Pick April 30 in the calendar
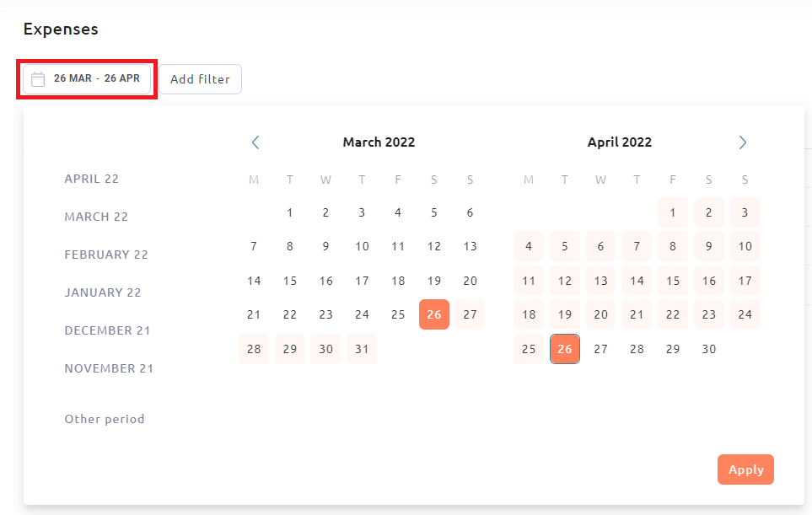 (708, 349)
